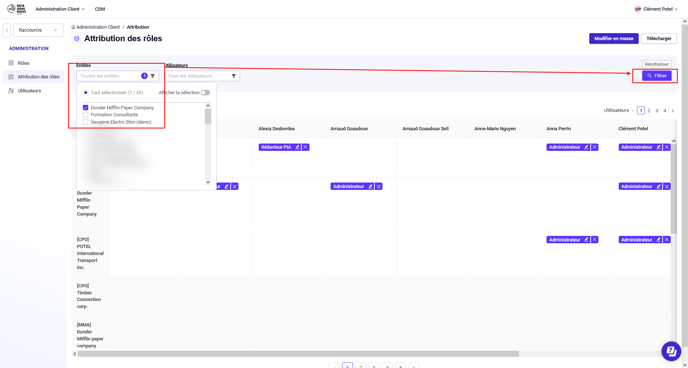Open the chat support bubble icon
This screenshot has width=688, height=368.
(671, 350)
